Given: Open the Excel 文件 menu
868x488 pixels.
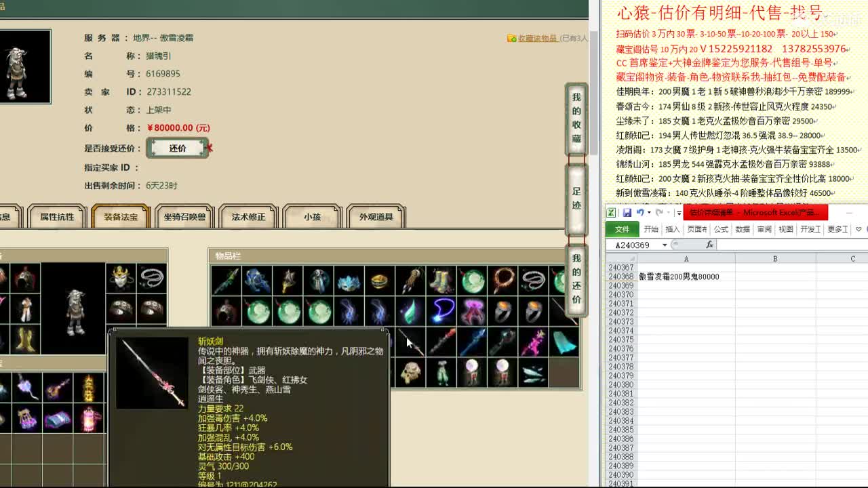Looking at the screenshot, I should pyautogui.click(x=622, y=229).
